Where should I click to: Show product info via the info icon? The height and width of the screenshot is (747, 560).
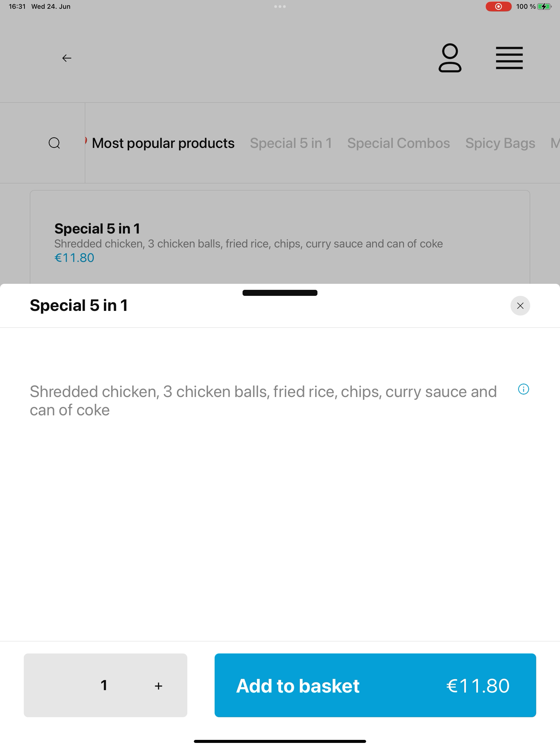pos(523,389)
